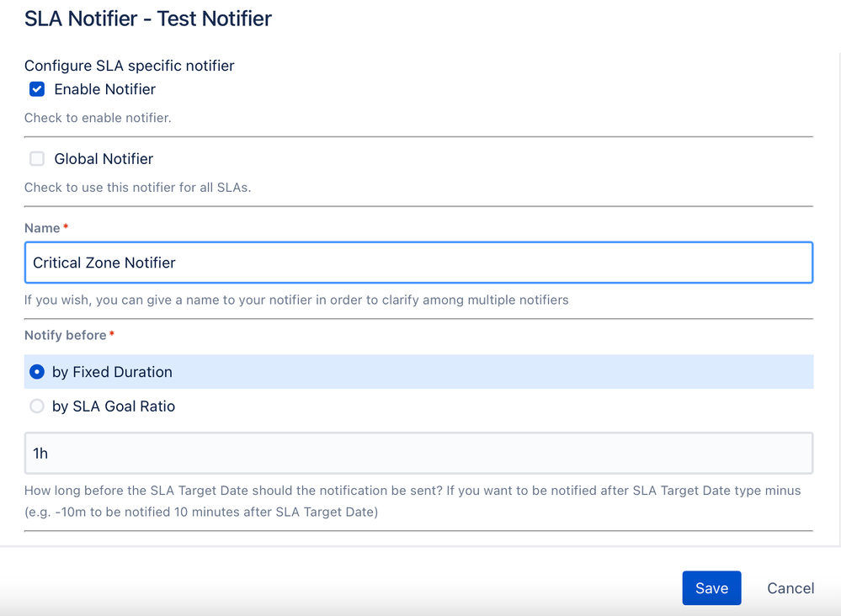Save the notifier configuration
Viewport: 841px width, 616px height.
[x=711, y=588]
